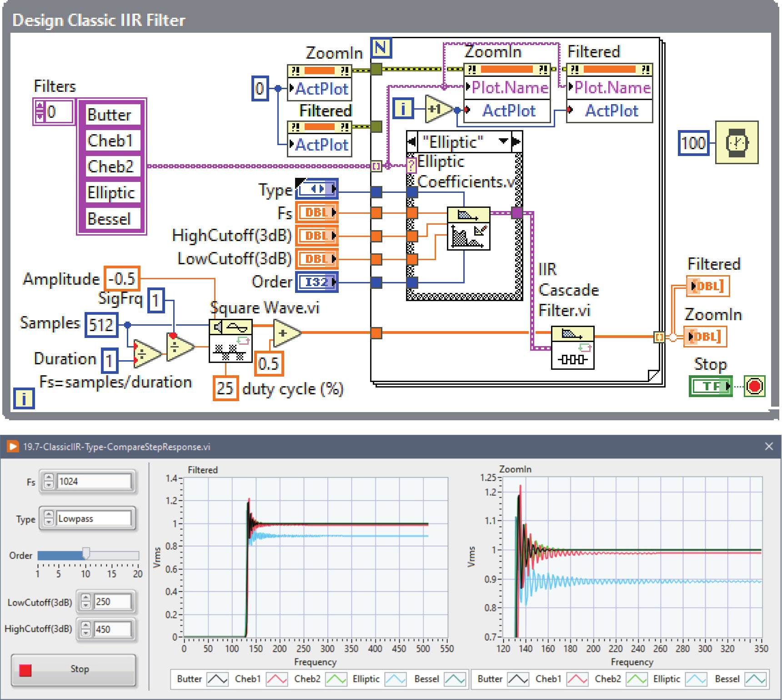782x700 pixels.
Task: Go to next case using right arrow
Action: tap(516, 141)
